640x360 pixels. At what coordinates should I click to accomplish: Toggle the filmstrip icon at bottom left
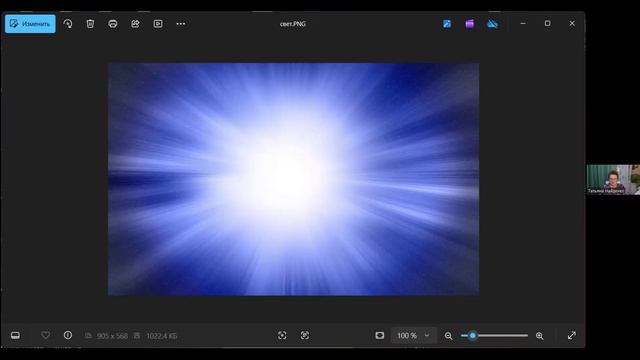[x=16, y=336]
